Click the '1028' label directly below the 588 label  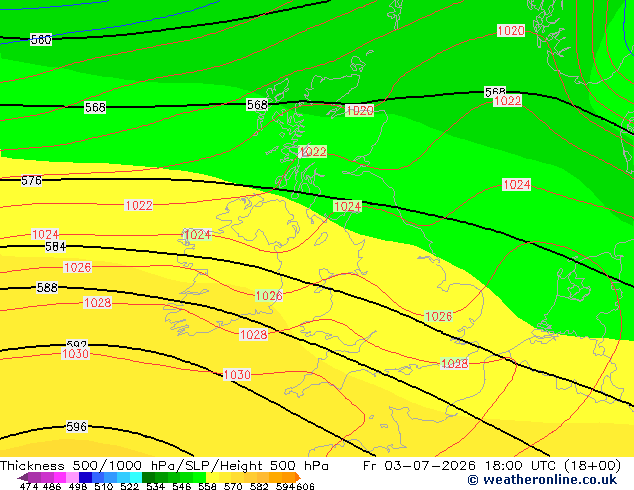click(x=97, y=302)
